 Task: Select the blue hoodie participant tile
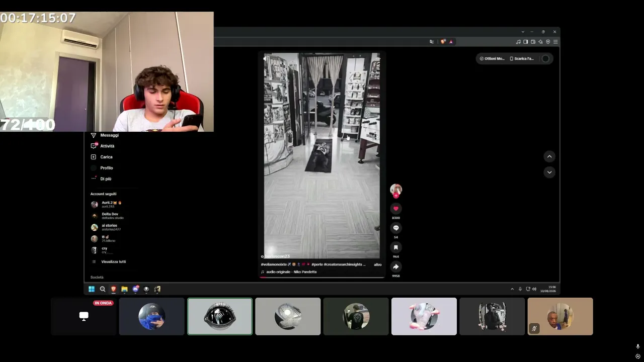[x=152, y=316]
